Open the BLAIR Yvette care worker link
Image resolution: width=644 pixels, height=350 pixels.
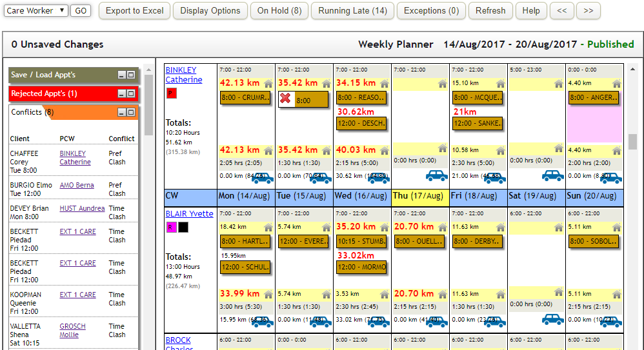[x=188, y=214]
